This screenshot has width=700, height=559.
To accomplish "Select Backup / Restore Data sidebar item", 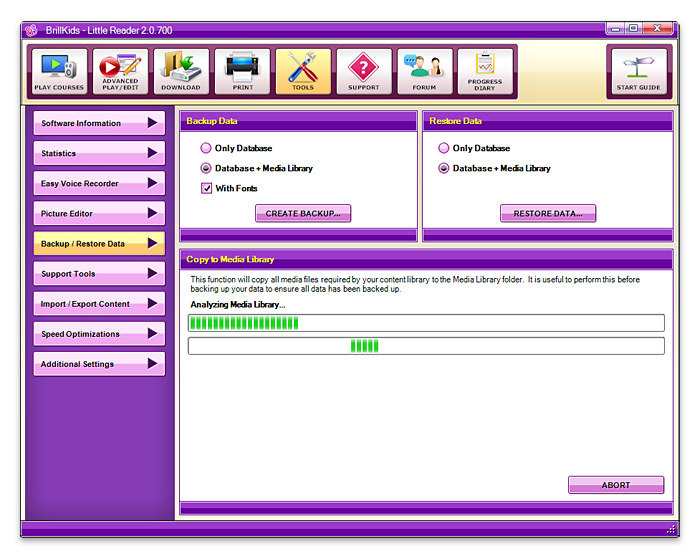I will (x=99, y=243).
